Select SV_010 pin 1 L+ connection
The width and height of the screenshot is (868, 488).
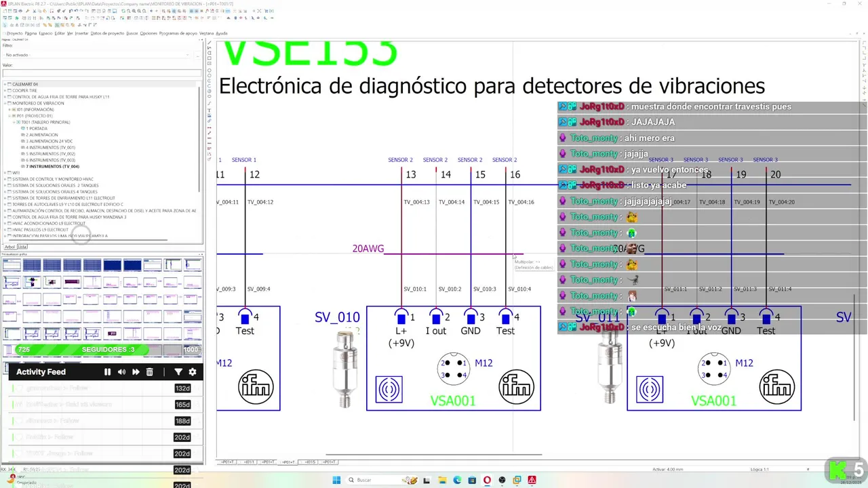click(401, 317)
